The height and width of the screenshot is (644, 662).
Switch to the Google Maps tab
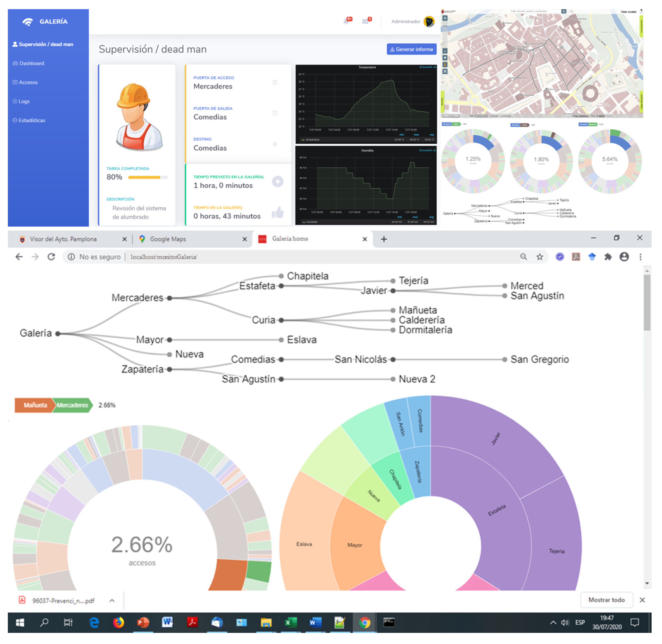click(168, 239)
